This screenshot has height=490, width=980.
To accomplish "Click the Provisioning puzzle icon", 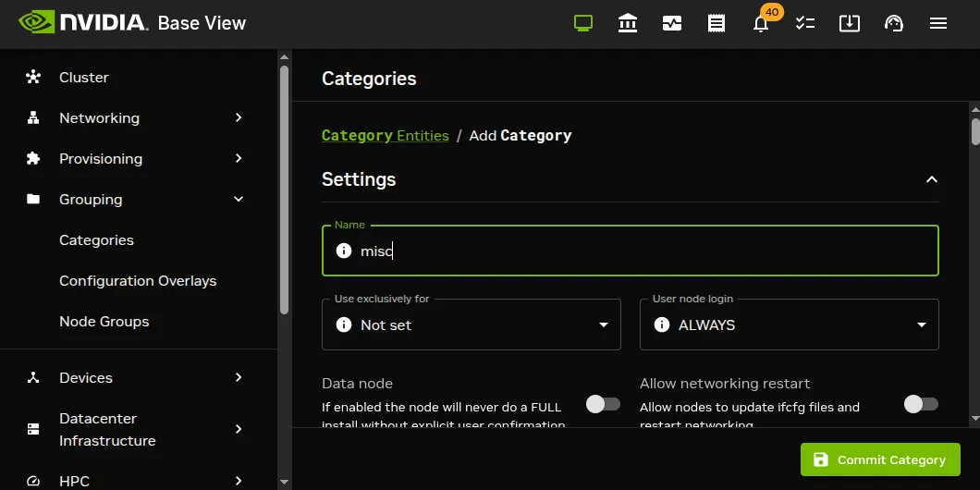I will click(x=33, y=159).
